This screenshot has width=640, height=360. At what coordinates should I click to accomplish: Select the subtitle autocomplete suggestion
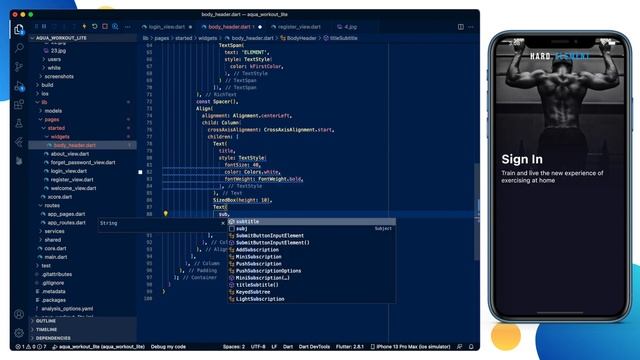(311, 222)
